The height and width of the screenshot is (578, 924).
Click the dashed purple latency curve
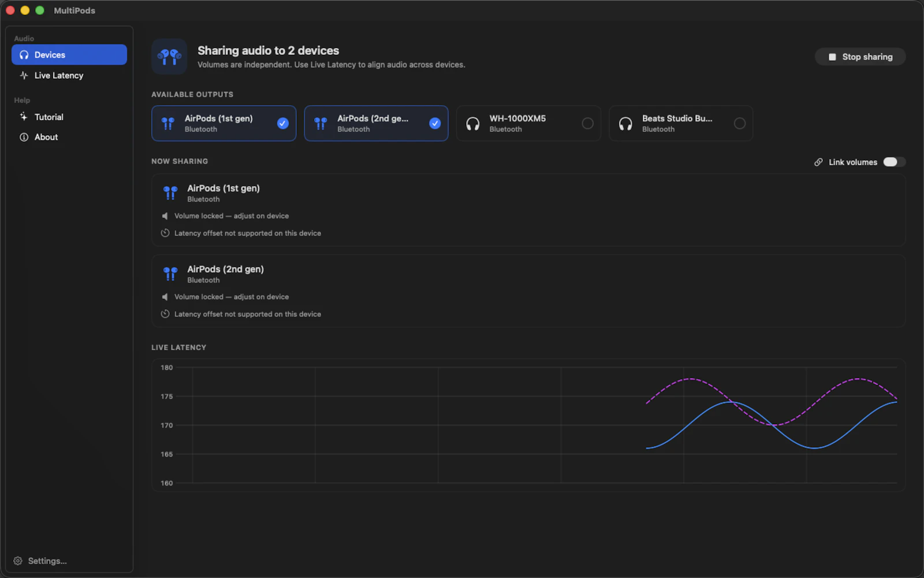691,379
